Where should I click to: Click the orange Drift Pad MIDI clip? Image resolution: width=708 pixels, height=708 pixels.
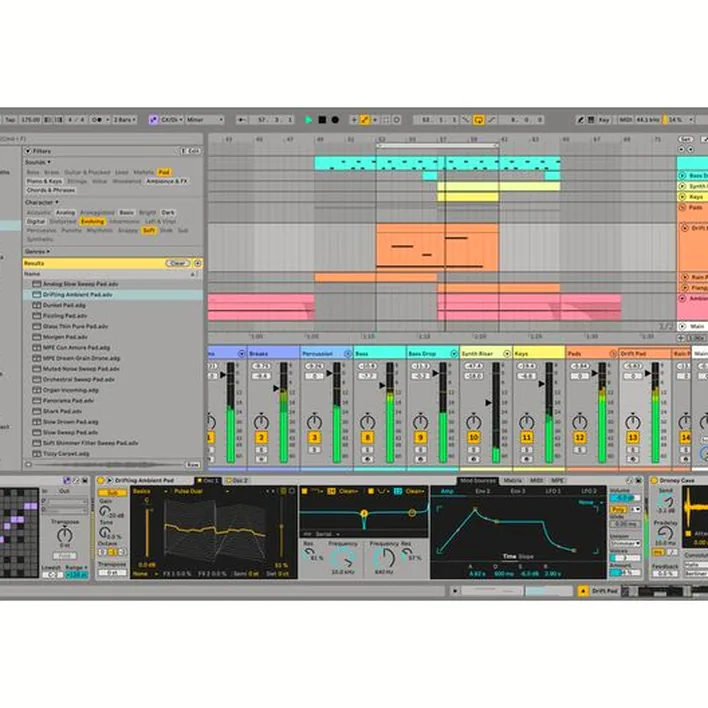437,247
